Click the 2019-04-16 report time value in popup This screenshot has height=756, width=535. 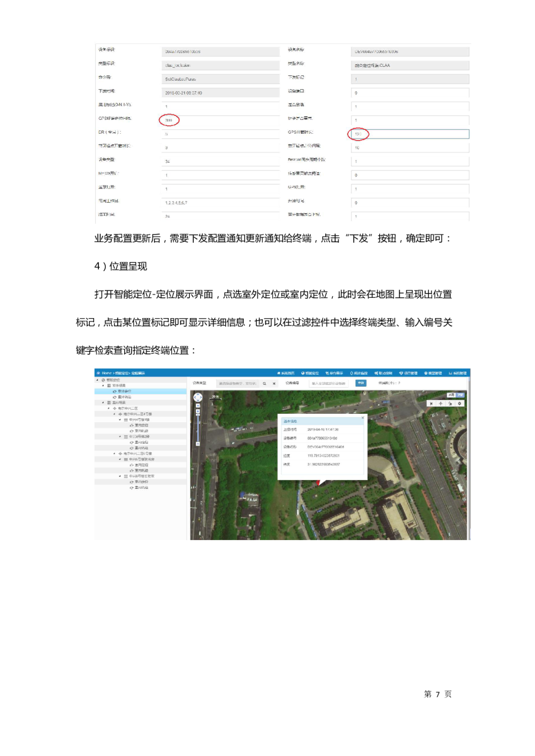[323, 429]
